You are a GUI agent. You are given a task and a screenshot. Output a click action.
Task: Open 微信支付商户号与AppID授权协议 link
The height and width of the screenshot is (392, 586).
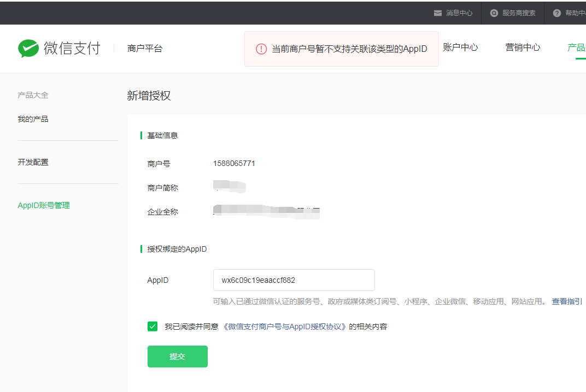(284, 326)
